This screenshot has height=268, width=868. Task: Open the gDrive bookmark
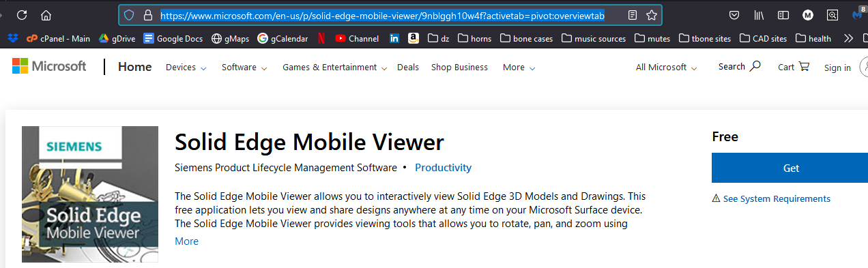[117, 39]
